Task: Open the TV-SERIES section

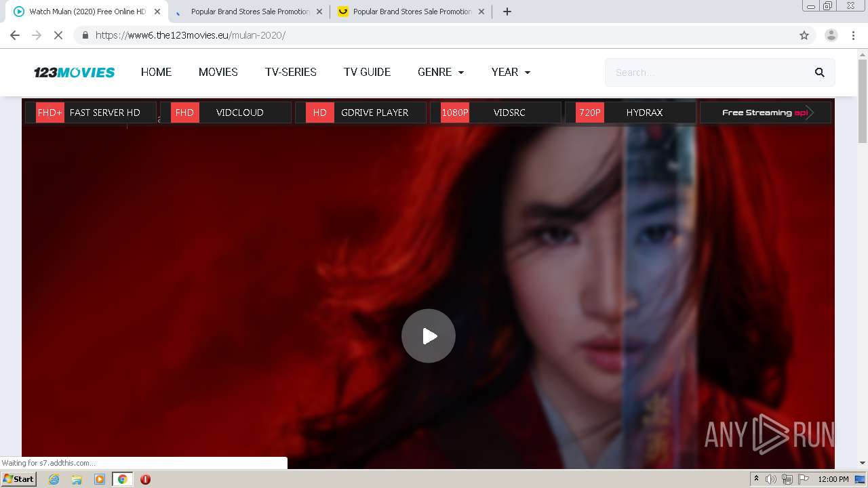Action: [x=291, y=72]
